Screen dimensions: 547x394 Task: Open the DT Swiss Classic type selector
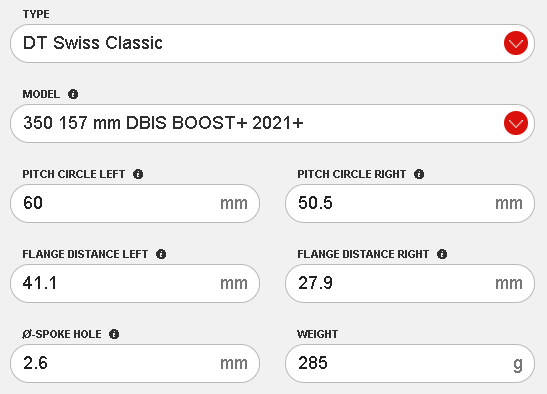[x=272, y=43]
